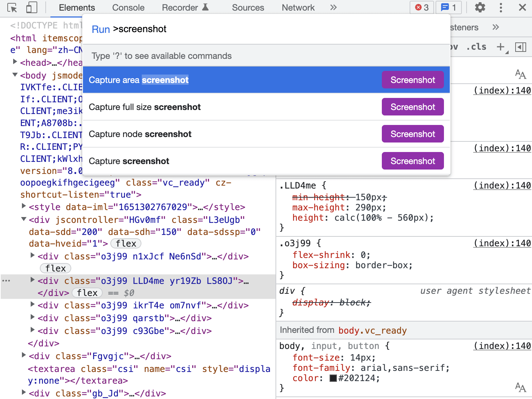
Task: Toggle flex badge on the selected LLD4me div
Action: (87, 293)
